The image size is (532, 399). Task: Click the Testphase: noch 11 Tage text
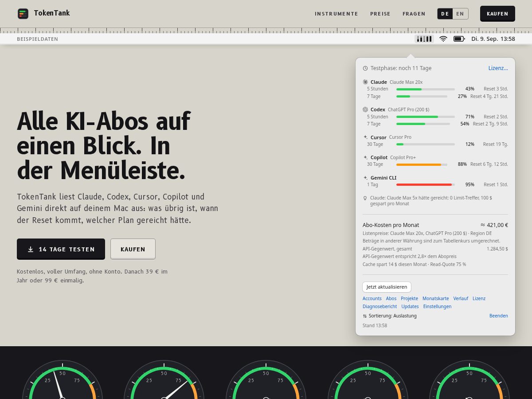click(401, 68)
